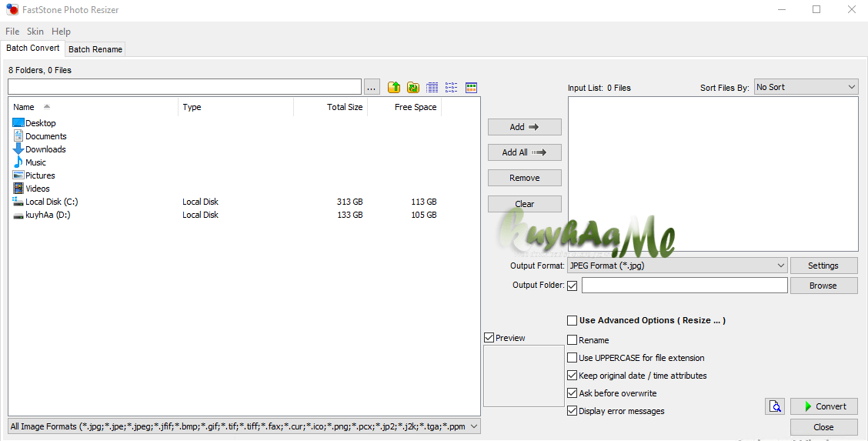
Task: Select the 313 GB total size cell
Action: pos(350,202)
